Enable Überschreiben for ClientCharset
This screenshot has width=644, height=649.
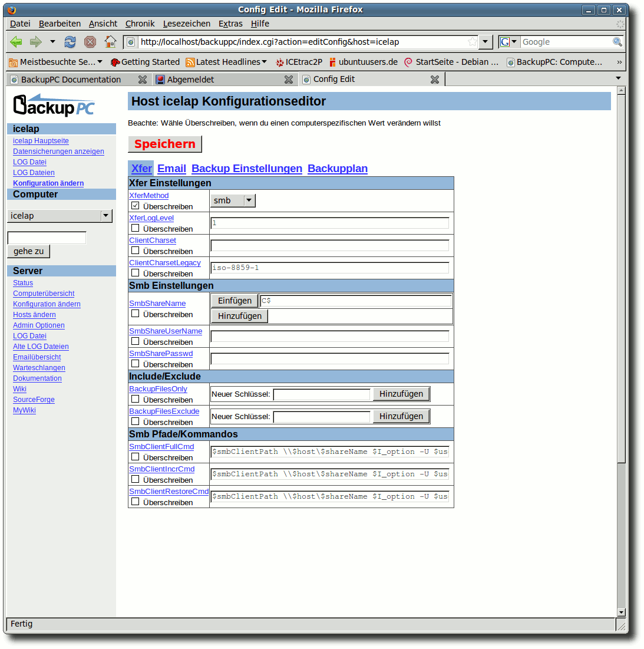click(x=136, y=251)
